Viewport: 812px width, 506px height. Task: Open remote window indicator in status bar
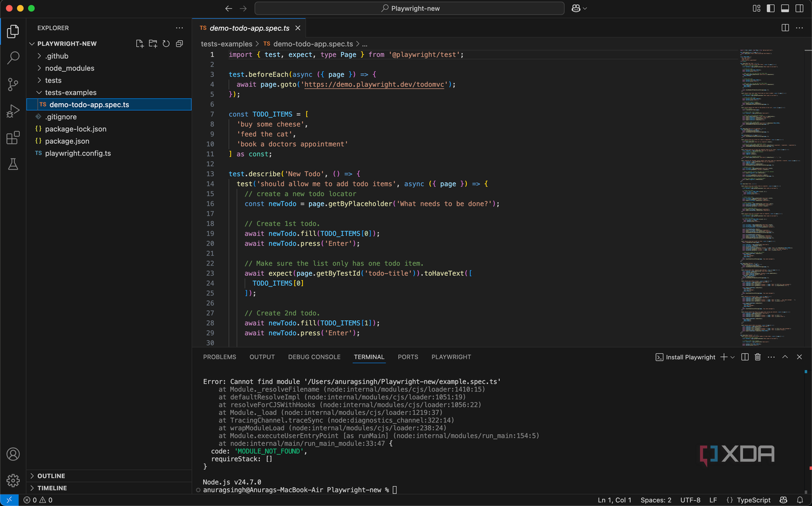pyautogui.click(x=9, y=500)
